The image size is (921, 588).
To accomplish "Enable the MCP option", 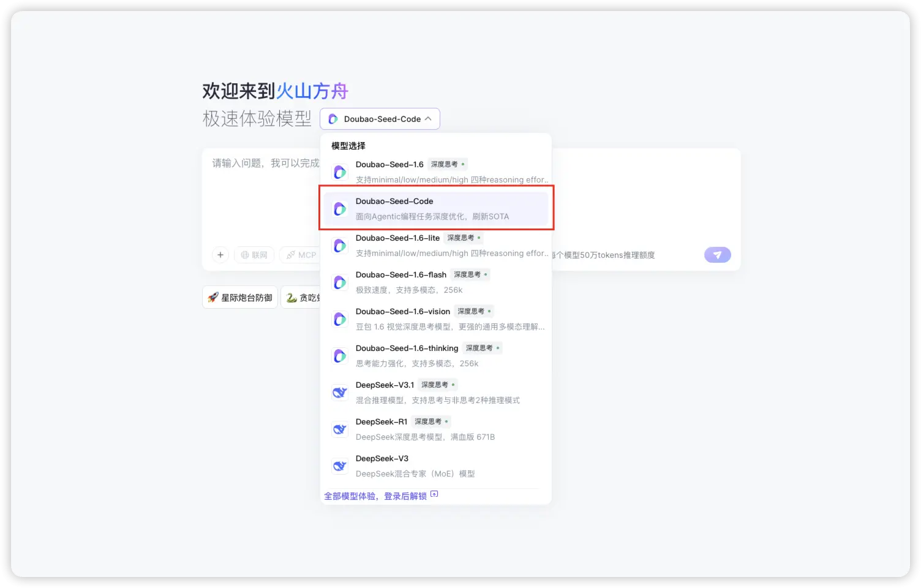I will tap(301, 255).
